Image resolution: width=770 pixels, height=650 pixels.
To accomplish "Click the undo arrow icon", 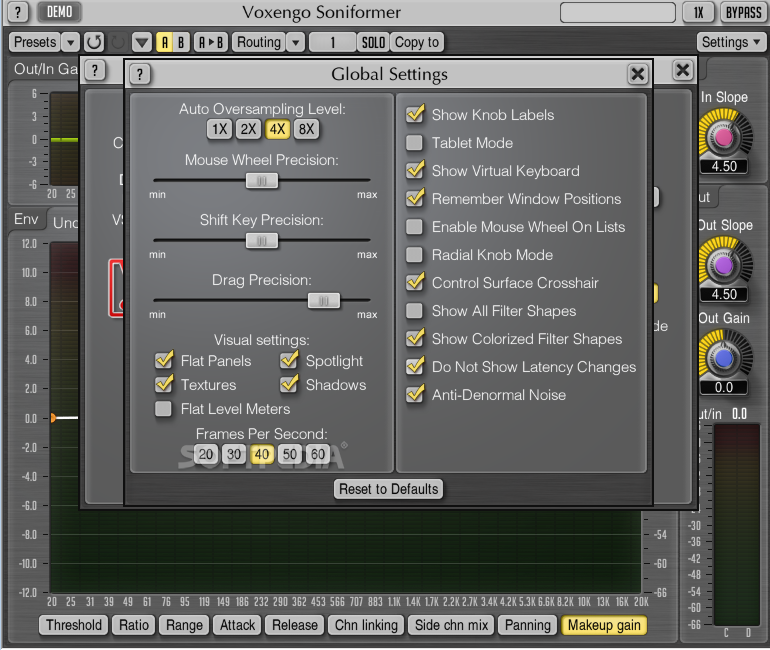I will pos(94,42).
